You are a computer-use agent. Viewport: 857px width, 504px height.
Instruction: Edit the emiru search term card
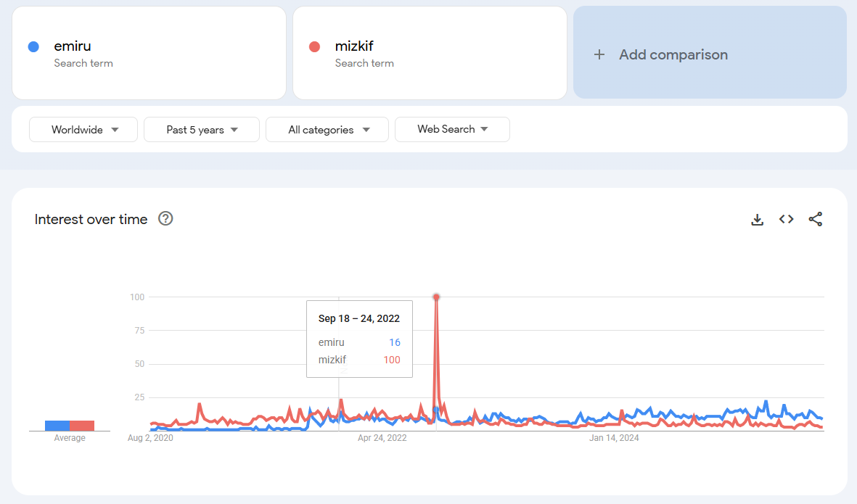pos(149,53)
